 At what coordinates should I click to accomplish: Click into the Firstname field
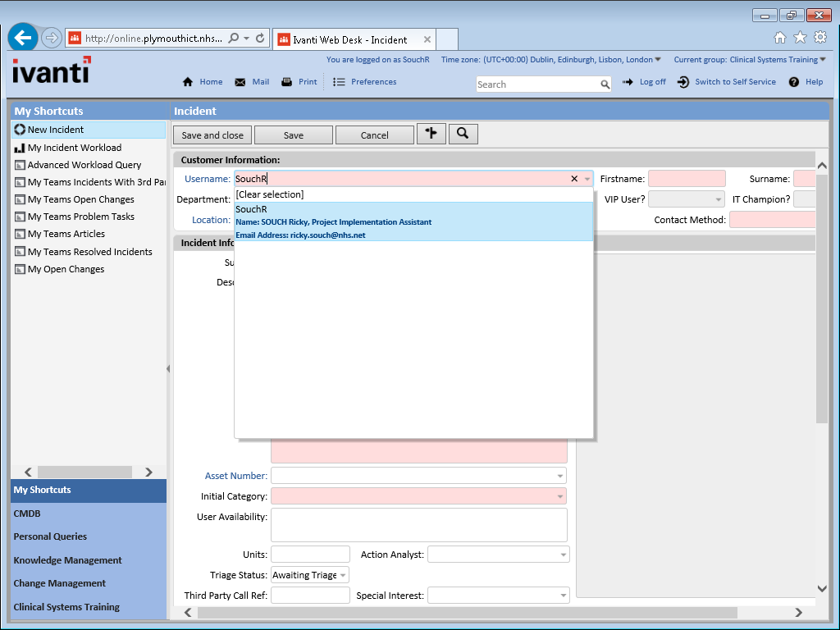(687, 179)
